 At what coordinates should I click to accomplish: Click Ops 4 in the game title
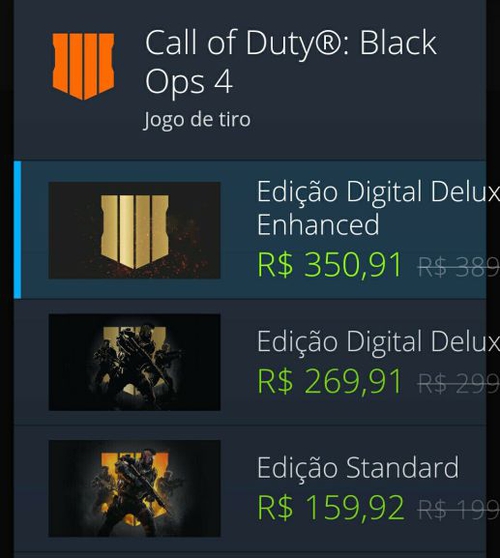click(189, 81)
